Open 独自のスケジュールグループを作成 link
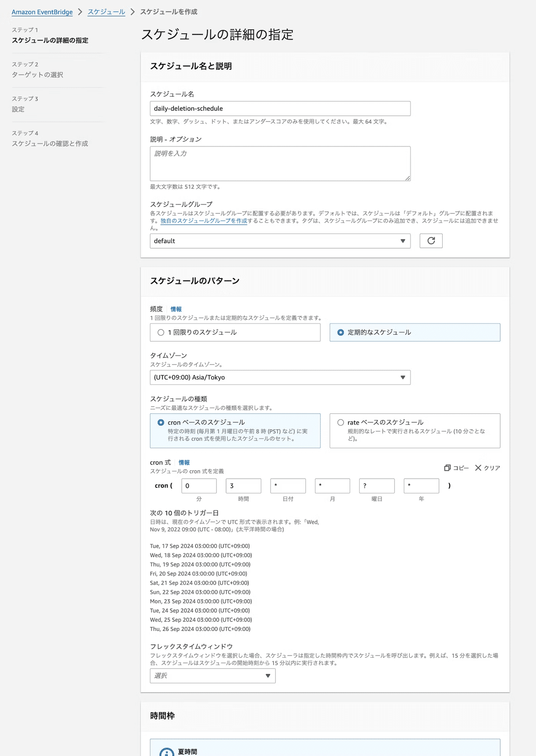This screenshot has width=536, height=756. point(204,221)
